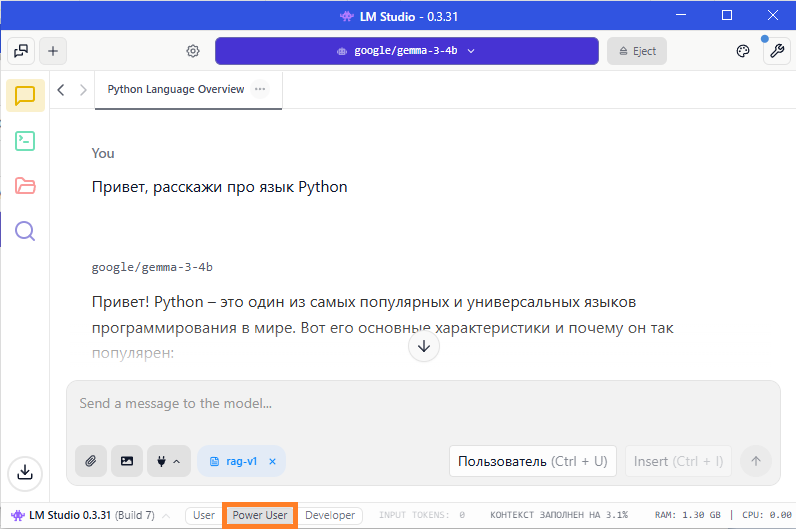Select Power User mode
Viewport: 796px width, 529px height.
pos(260,515)
